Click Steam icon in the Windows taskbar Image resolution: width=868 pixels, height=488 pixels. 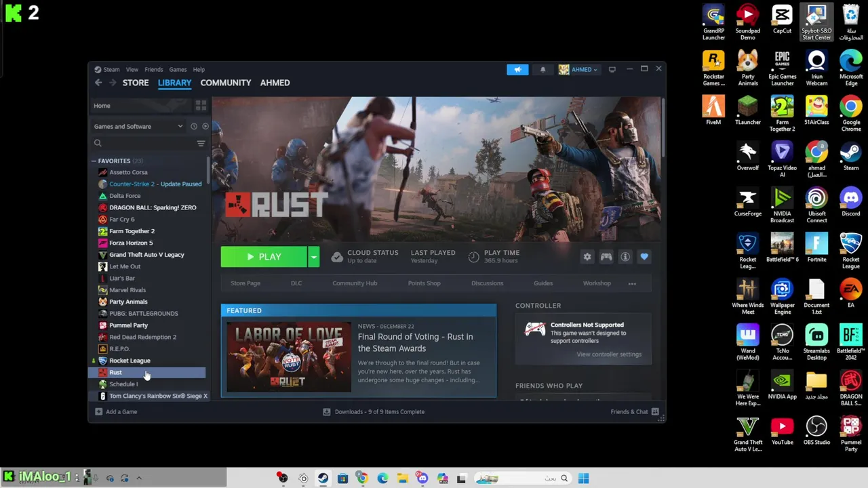pos(323,479)
